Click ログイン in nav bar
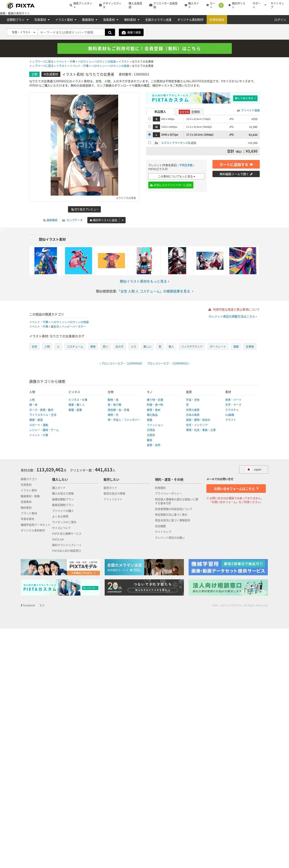The image size is (289, 868). [280, 20]
